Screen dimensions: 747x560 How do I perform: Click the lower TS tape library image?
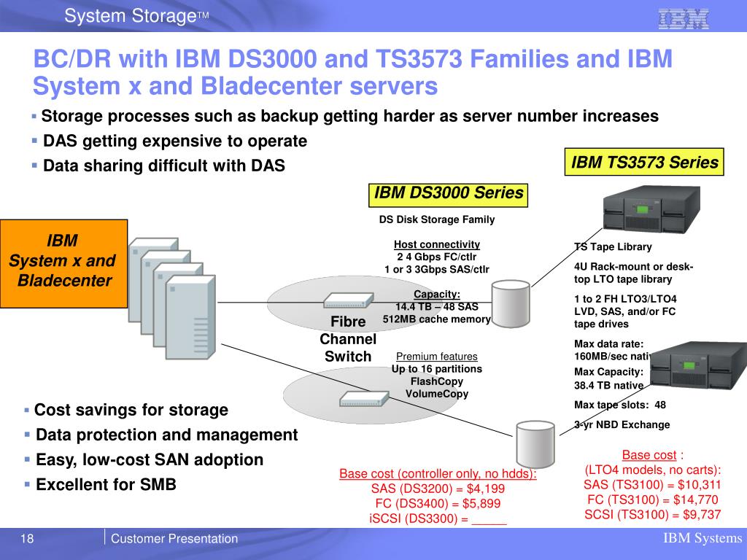pyautogui.click(x=698, y=366)
